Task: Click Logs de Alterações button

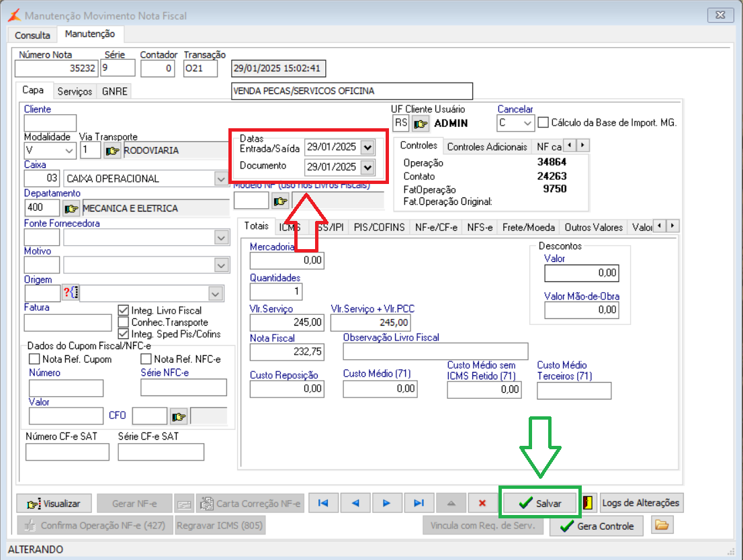Action: tap(641, 503)
